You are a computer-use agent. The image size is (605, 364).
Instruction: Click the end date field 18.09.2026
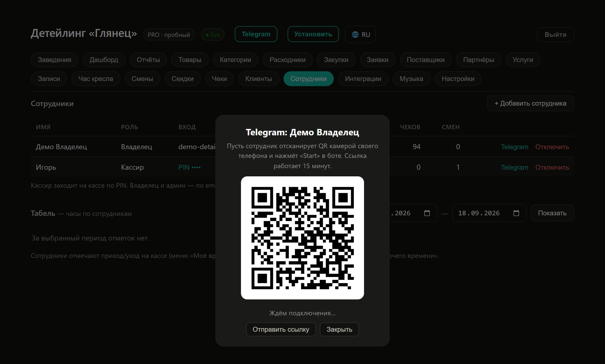point(489,213)
